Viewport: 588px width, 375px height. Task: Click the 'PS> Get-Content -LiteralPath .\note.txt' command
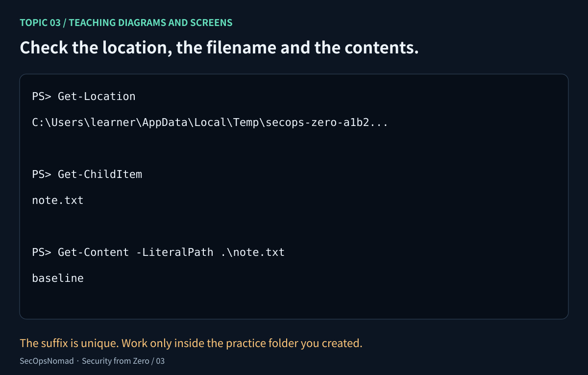click(x=158, y=252)
